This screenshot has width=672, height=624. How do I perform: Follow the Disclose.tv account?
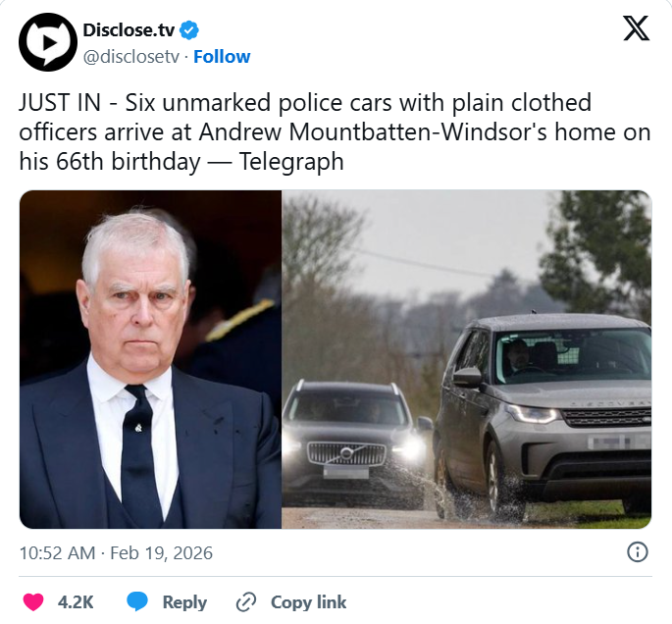click(222, 56)
